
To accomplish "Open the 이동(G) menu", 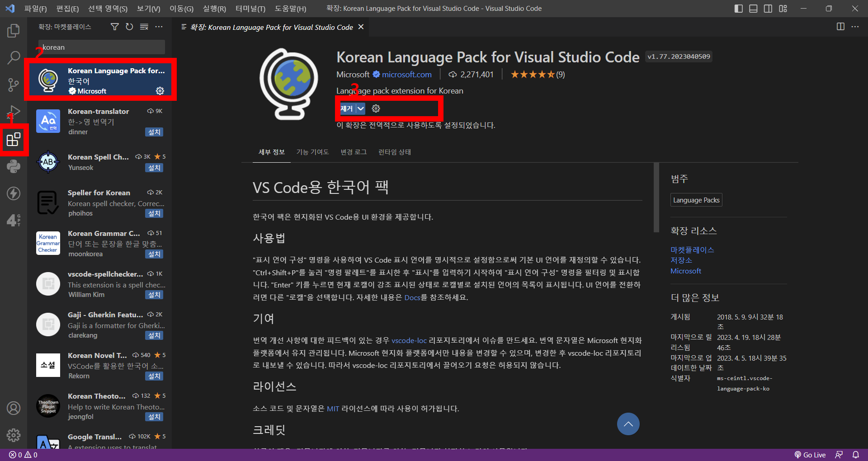I will click(x=181, y=9).
